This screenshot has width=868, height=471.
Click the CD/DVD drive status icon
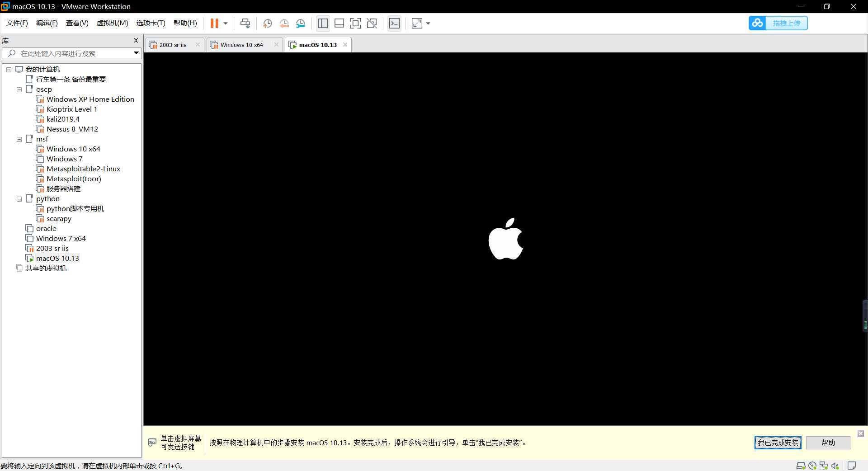pyautogui.click(x=812, y=466)
